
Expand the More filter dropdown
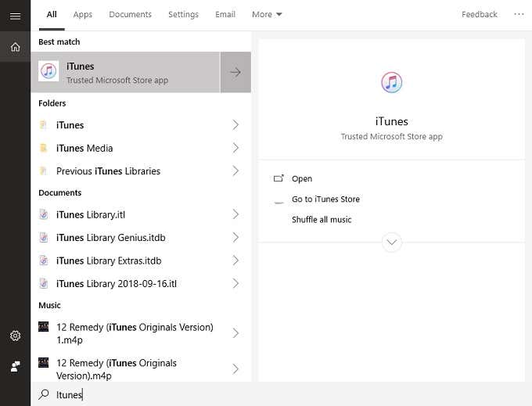point(267,14)
